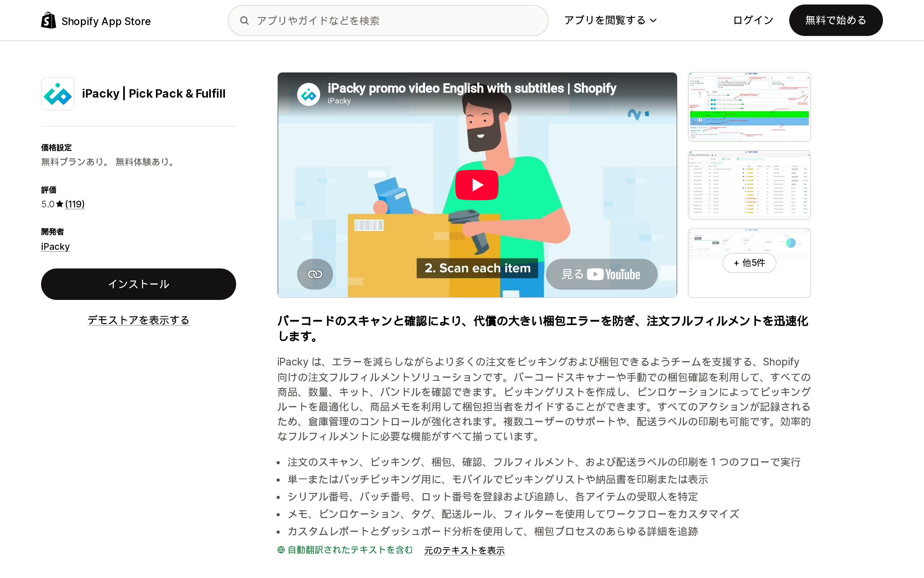
Task: Open the iPacky developer link
Action: pos(56,247)
